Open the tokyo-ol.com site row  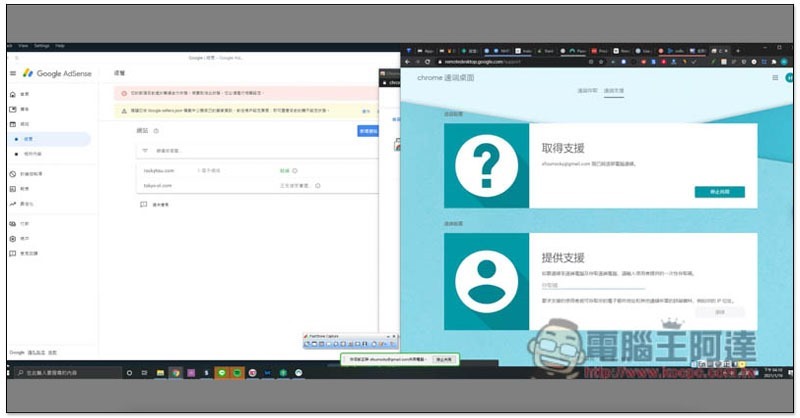coord(258,186)
